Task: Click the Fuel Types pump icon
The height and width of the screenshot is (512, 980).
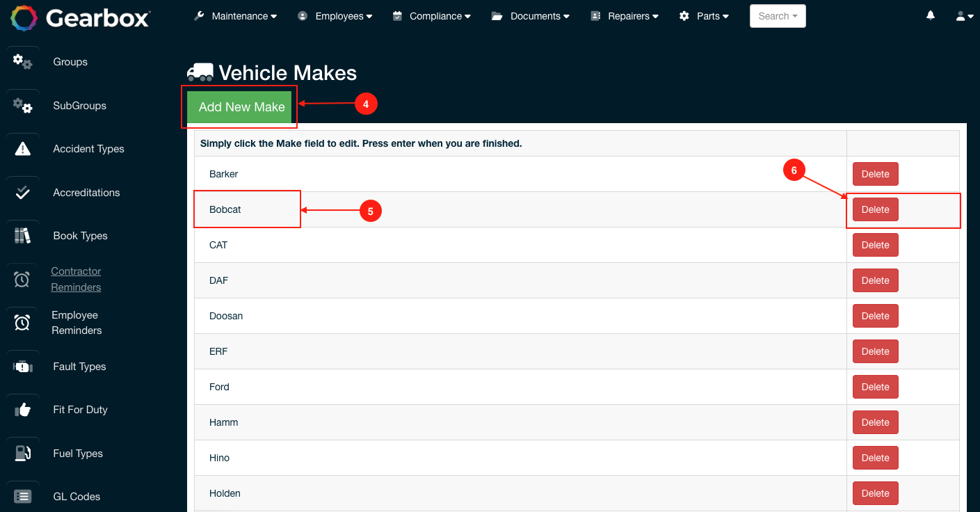Action: click(23, 454)
